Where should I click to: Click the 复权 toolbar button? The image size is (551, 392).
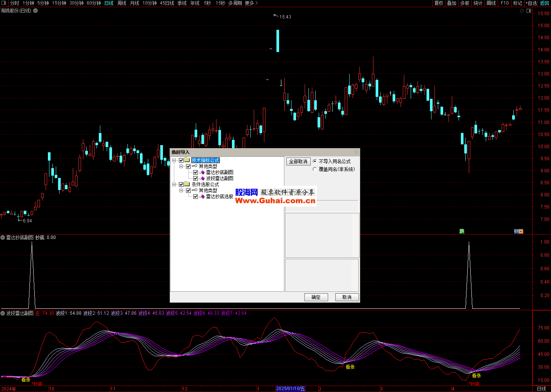coord(439,3)
